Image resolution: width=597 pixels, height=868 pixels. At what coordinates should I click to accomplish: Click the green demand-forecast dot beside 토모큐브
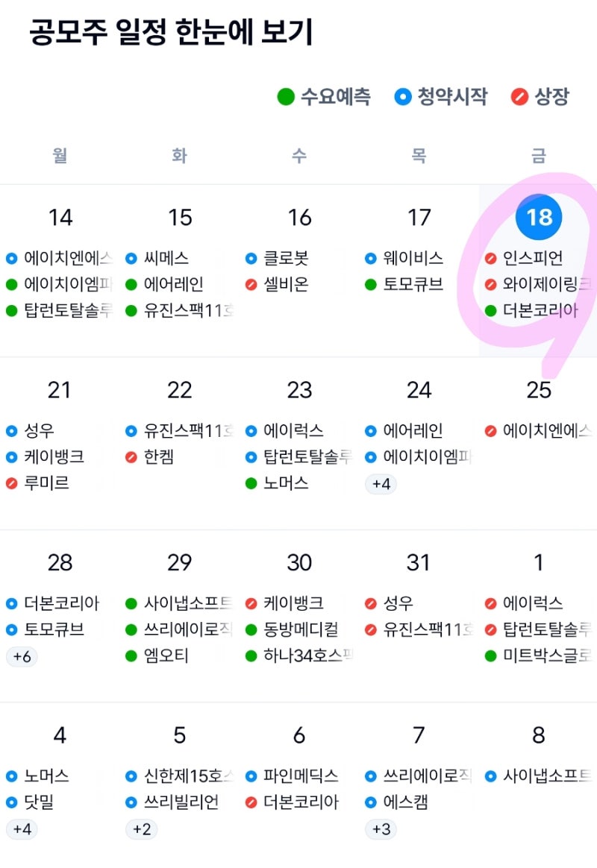click(369, 285)
